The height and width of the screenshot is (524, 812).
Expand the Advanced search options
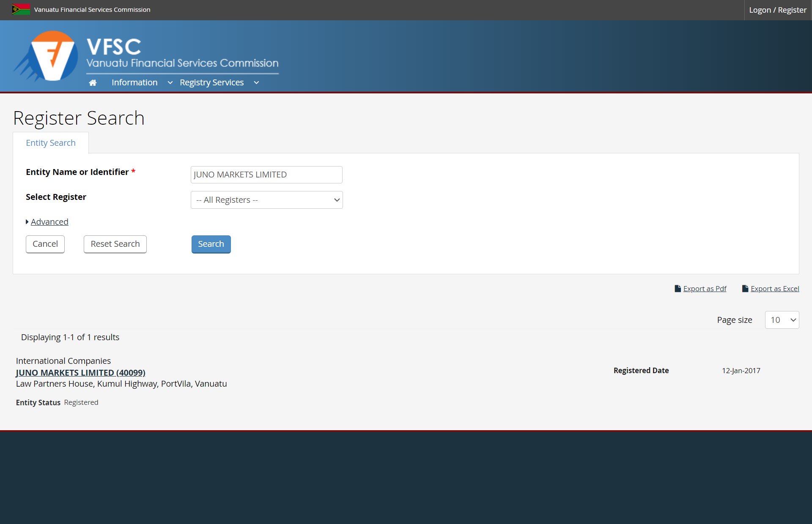49,222
